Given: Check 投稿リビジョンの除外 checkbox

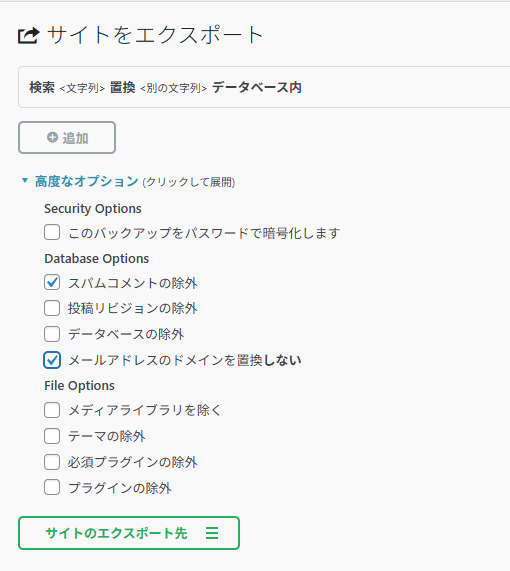Looking at the screenshot, I should coord(52,308).
